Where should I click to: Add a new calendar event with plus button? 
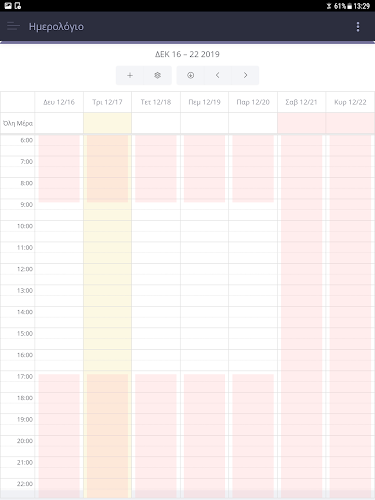click(130, 75)
